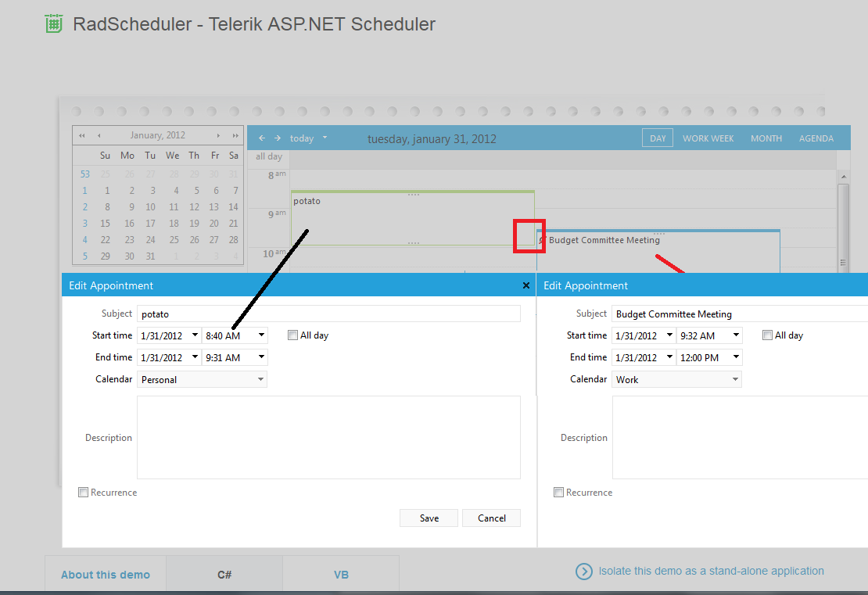Viewport: 868px width, 595px height.
Task: Select the potato appointment in scheduler
Action: coord(412,218)
